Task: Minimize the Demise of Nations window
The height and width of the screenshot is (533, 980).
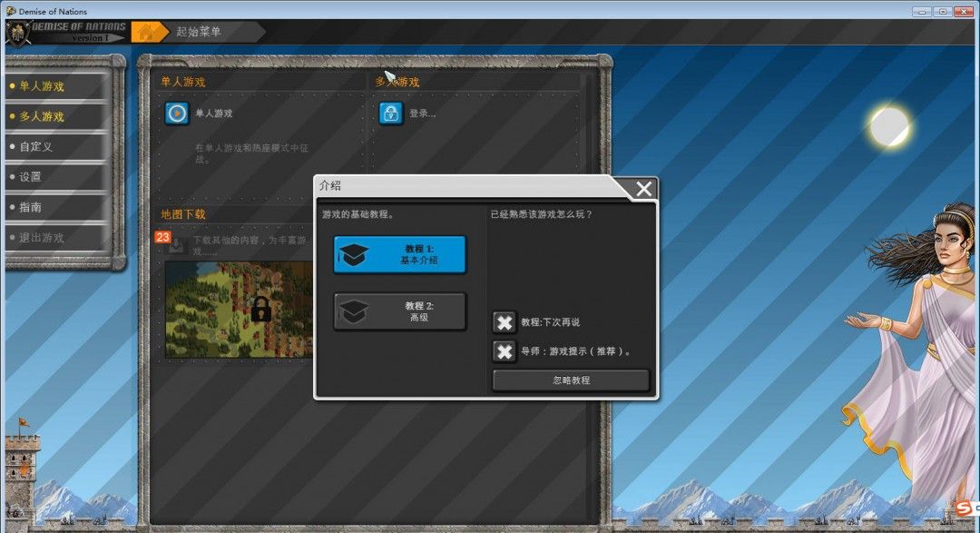Action: tap(922, 11)
